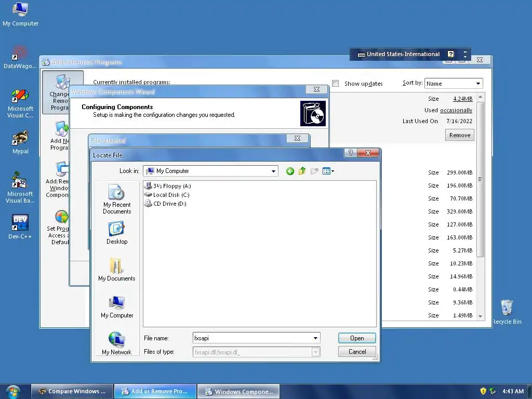
Task: Cancel the Locate File dialog
Action: coord(357,352)
